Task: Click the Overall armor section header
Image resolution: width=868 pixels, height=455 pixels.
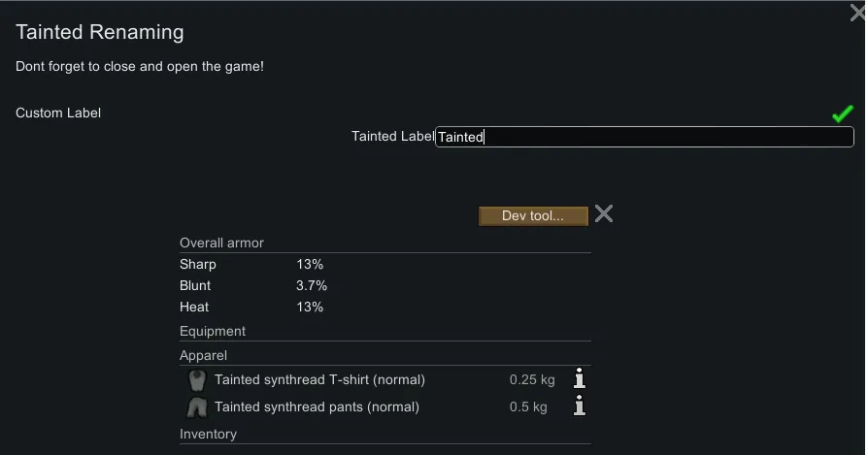Action: click(x=221, y=243)
